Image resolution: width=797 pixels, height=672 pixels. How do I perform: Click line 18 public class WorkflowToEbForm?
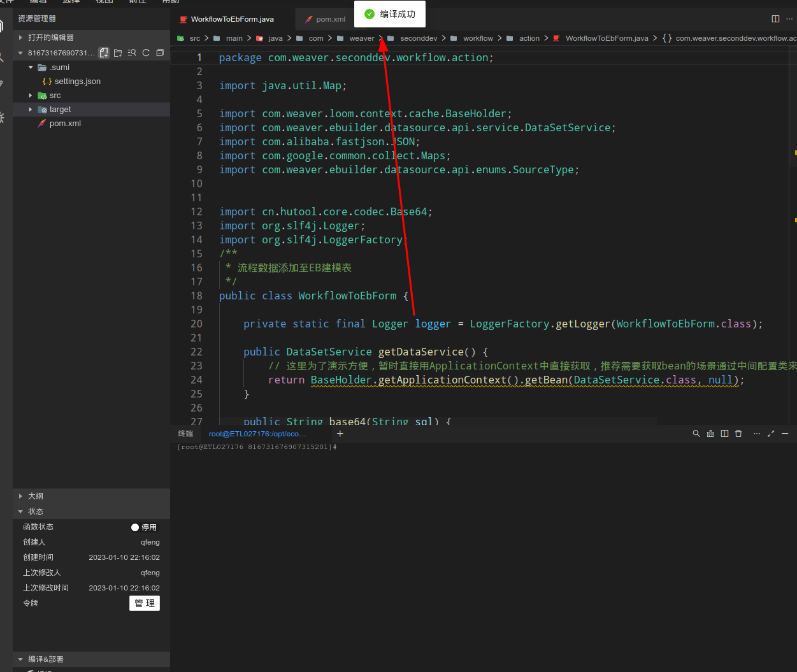pos(313,296)
